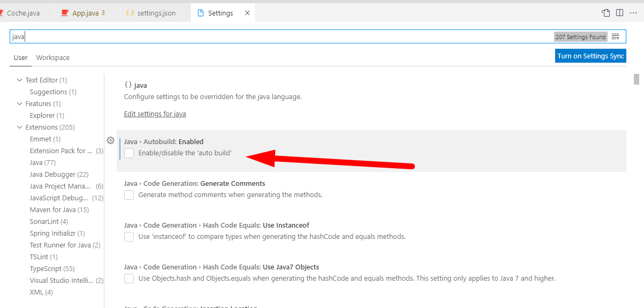Viewport: 644px width, 308px height.
Task: Click the App.java tab's Java file icon
Action: (x=65, y=13)
